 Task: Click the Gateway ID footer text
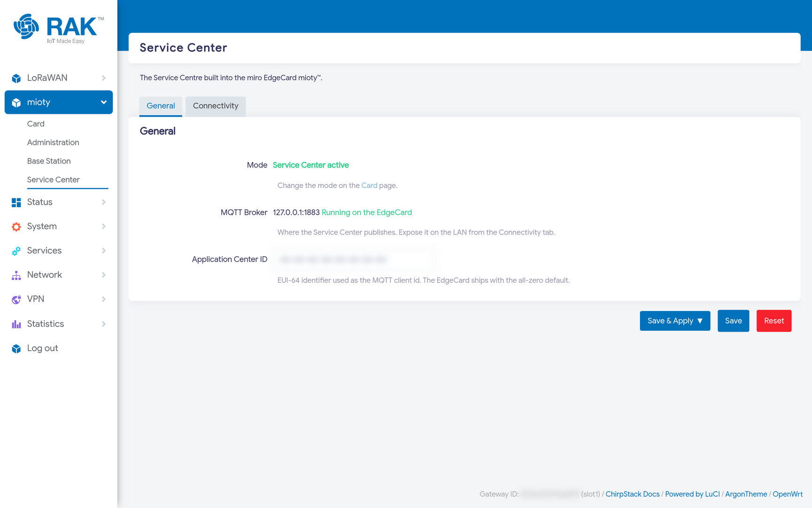pyautogui.click(x=499, y=494)
